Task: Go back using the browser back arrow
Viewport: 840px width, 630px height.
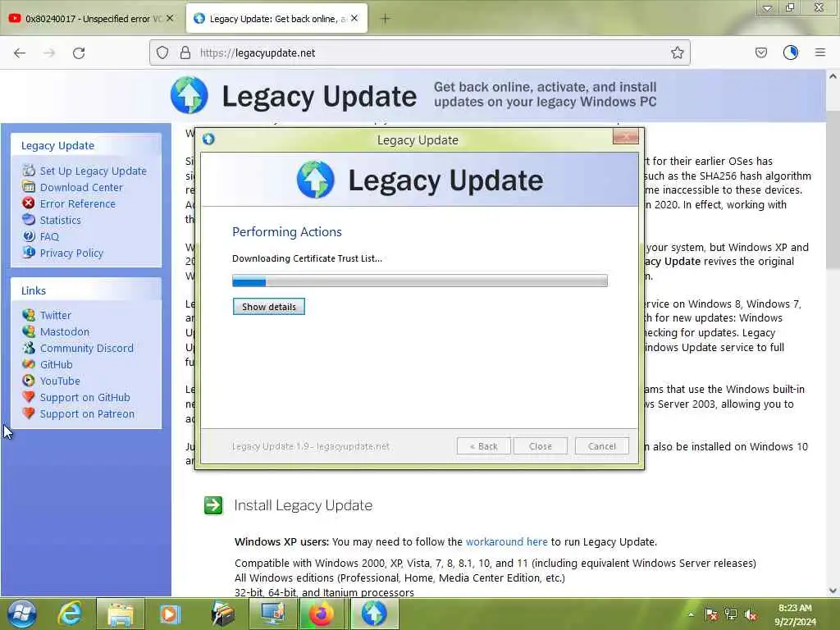Action: click(x=20, y=52)
